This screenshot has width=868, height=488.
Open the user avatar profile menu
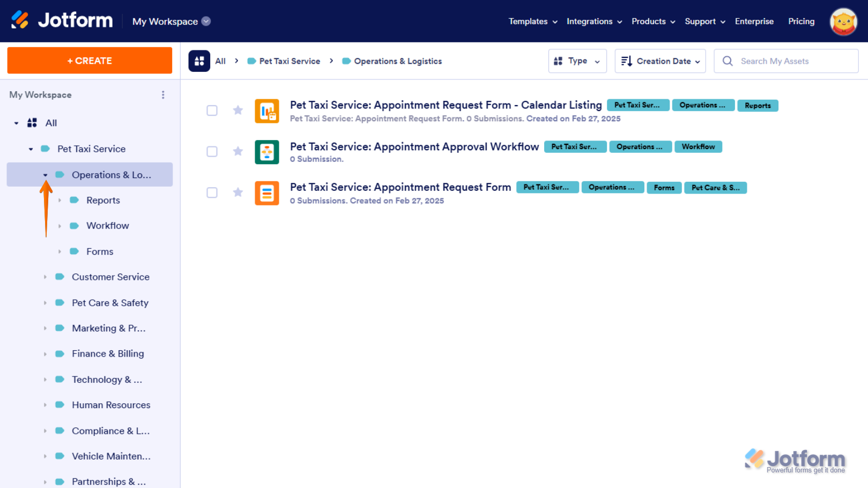pos(843,21)
